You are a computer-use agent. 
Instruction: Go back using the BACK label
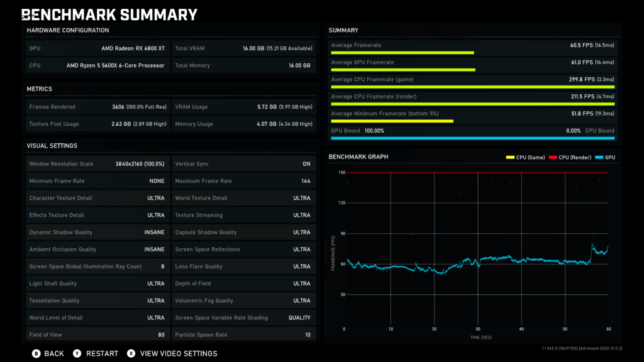[54, 353]
